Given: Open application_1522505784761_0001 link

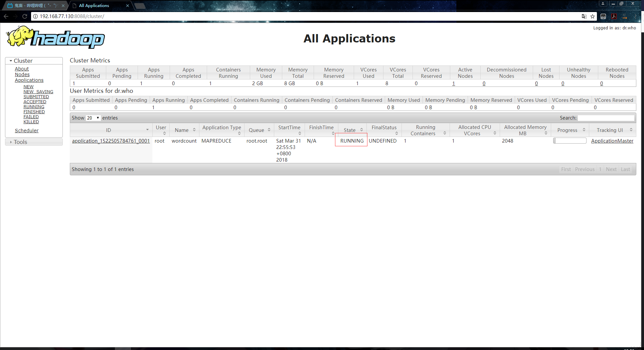Looking at the screenshot, I should 111,141.
